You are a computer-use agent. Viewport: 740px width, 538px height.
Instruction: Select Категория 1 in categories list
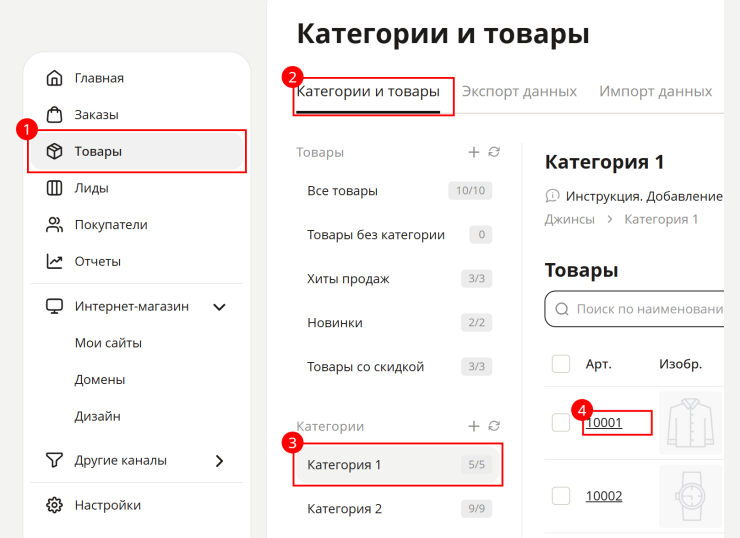397,465
